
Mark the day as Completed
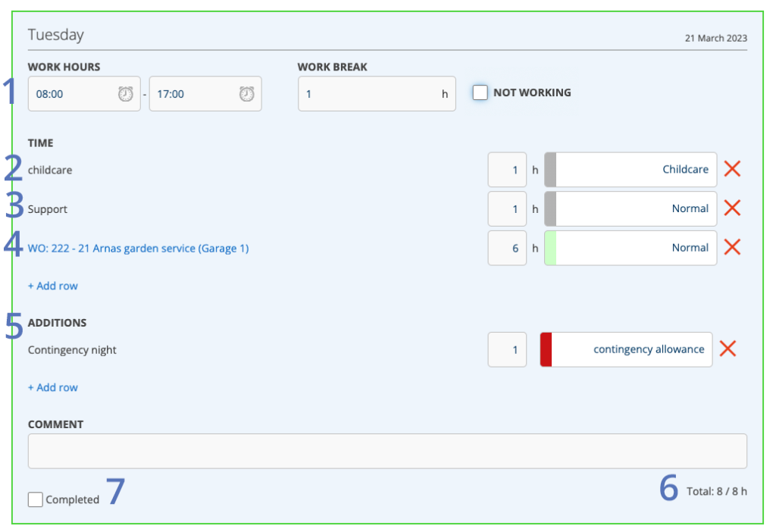coord(35,499)
